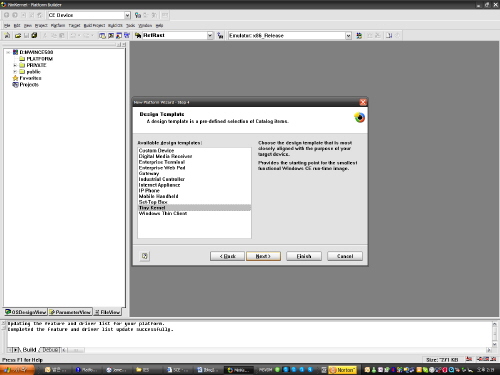Click the icon right of the CE Device dropdown

[138, 15]
